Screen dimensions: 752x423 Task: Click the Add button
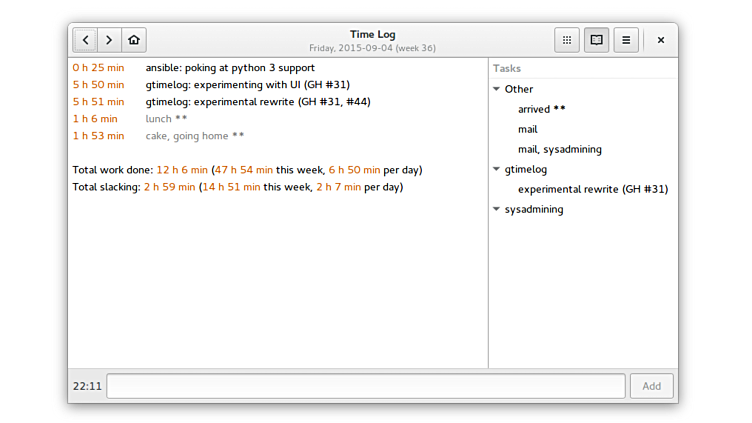coord(651,386)
